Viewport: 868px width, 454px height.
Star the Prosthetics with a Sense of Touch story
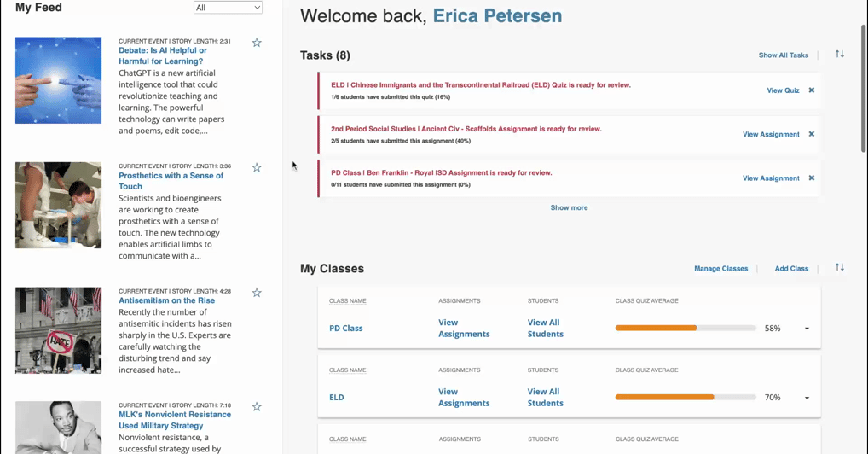click(x=257, y=167)
